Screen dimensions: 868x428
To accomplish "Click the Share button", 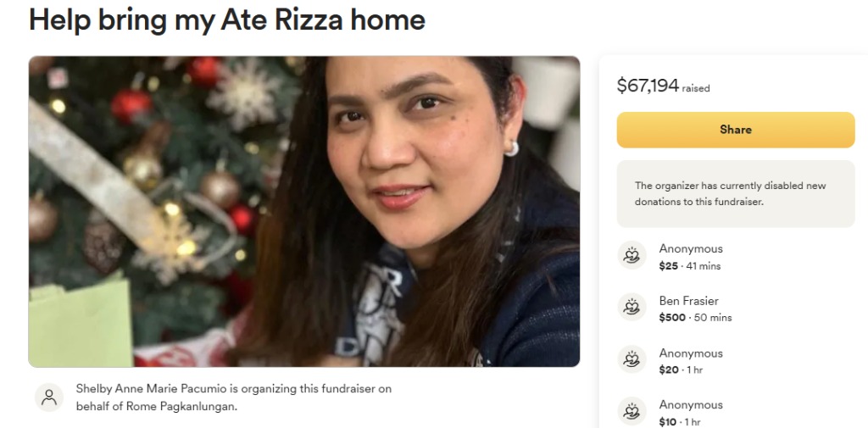I will click(736, 130).
